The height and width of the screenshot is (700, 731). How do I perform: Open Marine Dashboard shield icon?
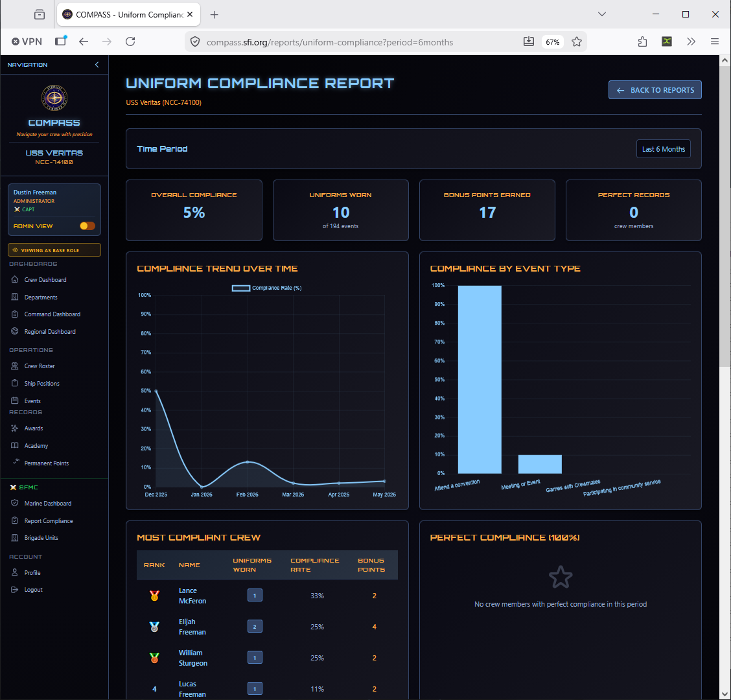[15, 503]
